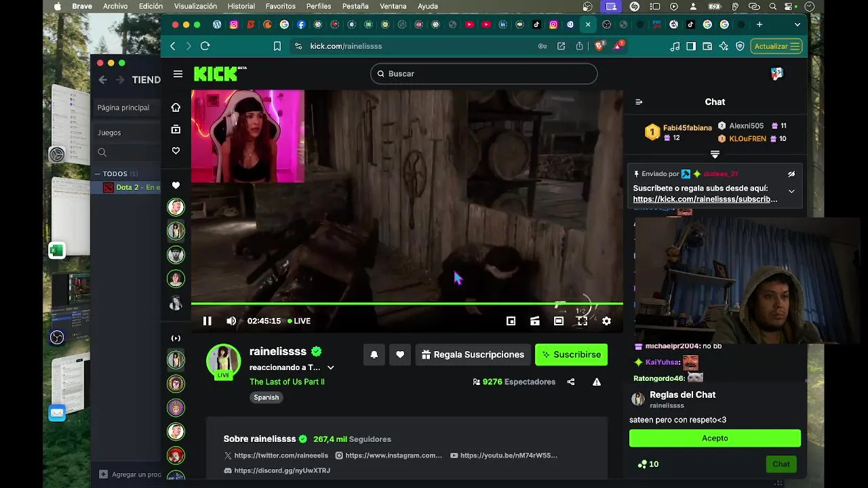
Task: Open Kick sidebar browse categories icon
Action: pyautogui.click(x=176, y=129)
